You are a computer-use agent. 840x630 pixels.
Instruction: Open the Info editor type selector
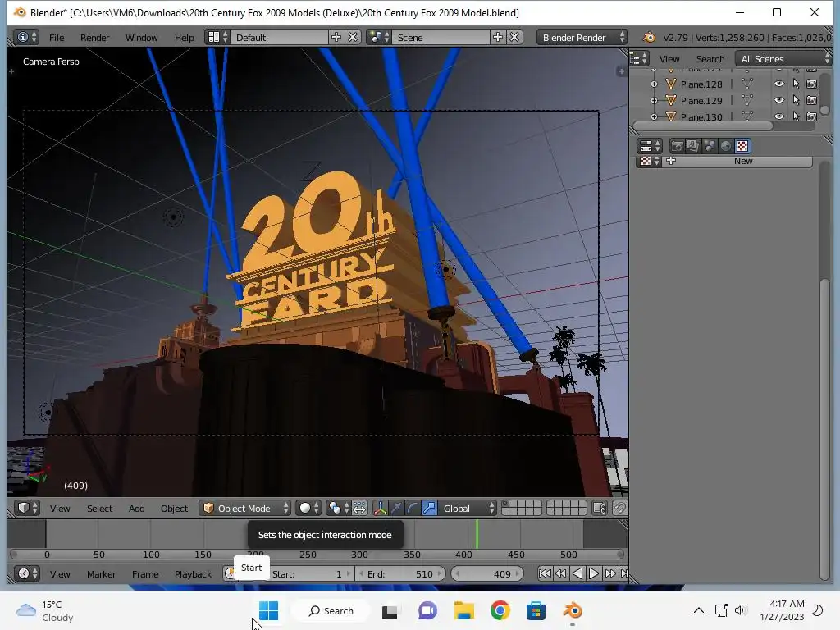27,37
